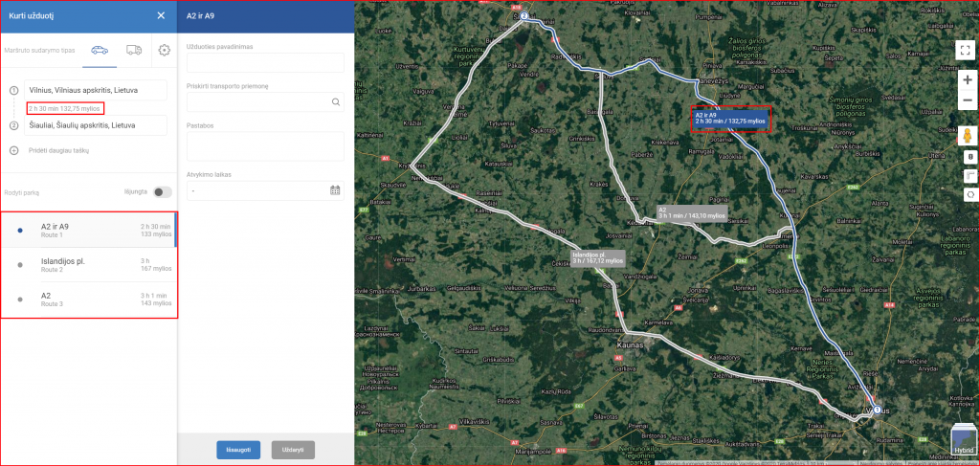This screenshot has height=466, width=980.
Task: Click the plus icon to add more points
Action: click(x=13, y=150)
